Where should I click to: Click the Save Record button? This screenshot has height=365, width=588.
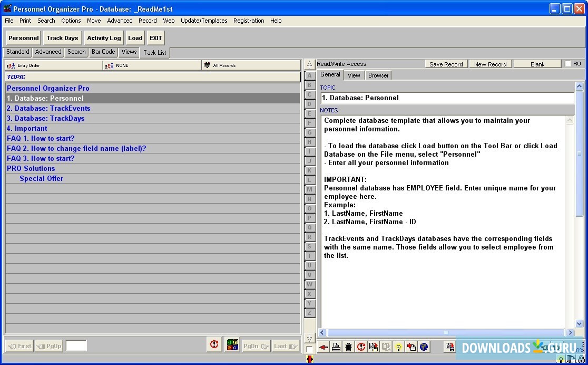coord(446,64)
